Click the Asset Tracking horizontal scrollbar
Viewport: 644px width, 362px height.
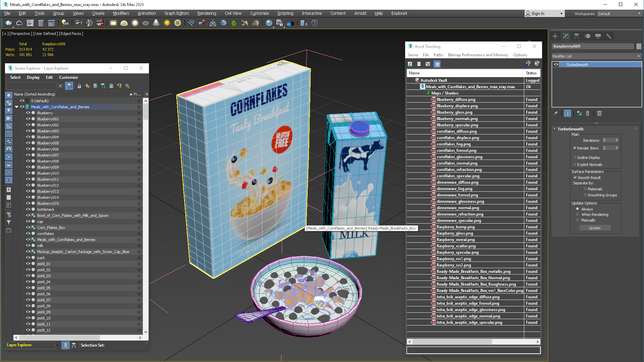pos(452,342)
